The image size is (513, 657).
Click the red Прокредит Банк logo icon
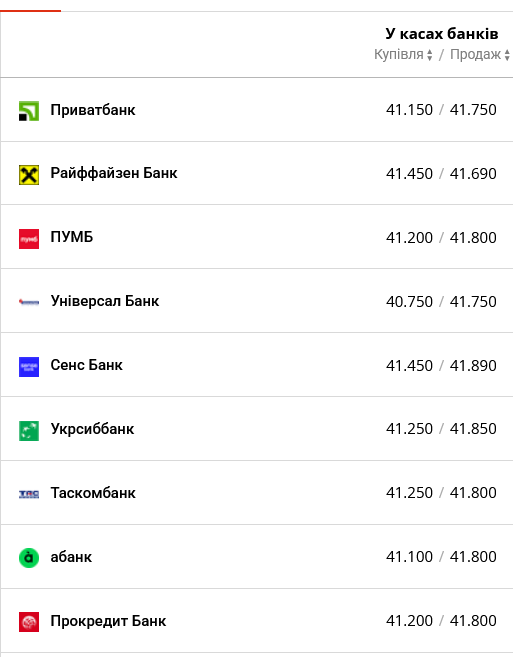tap(29, 622)
